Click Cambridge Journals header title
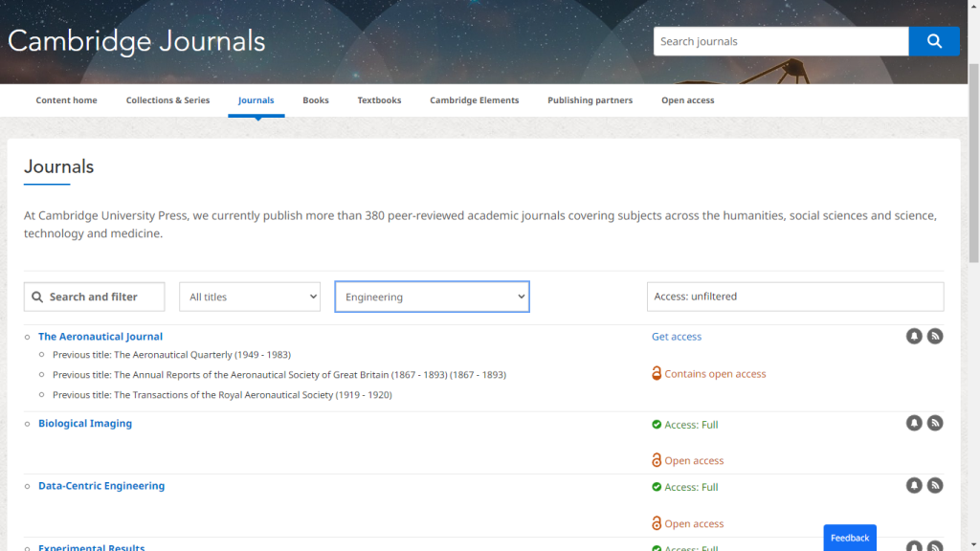Screen dimensions: 980x551 pyautogui.click(x=136, y=41)
